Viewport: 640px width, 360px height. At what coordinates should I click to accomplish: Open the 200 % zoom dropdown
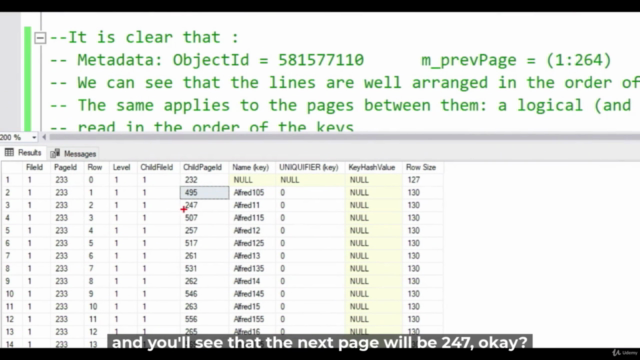tap(34, 138)
